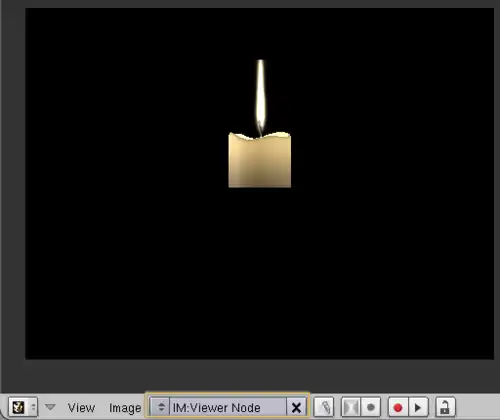The height and width of the screenshot is (420, 500).
Task: Click the red record composite button
Action: pyautogui.click(x=398, y=407)
